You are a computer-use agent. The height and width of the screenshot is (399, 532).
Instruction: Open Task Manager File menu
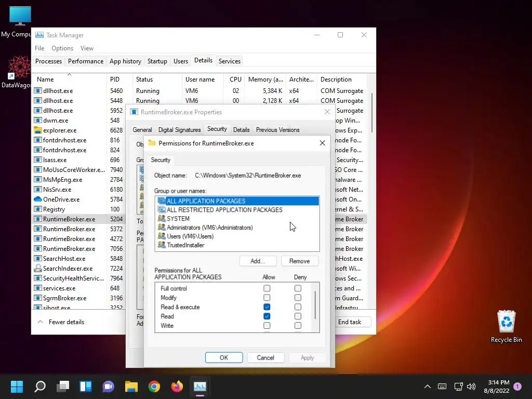(x=39, y=48)
